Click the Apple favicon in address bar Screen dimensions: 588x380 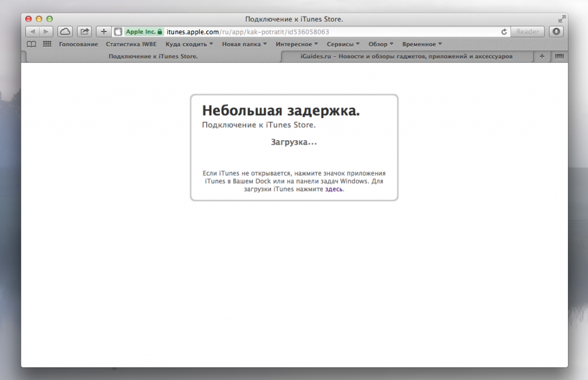click(118, 32)
